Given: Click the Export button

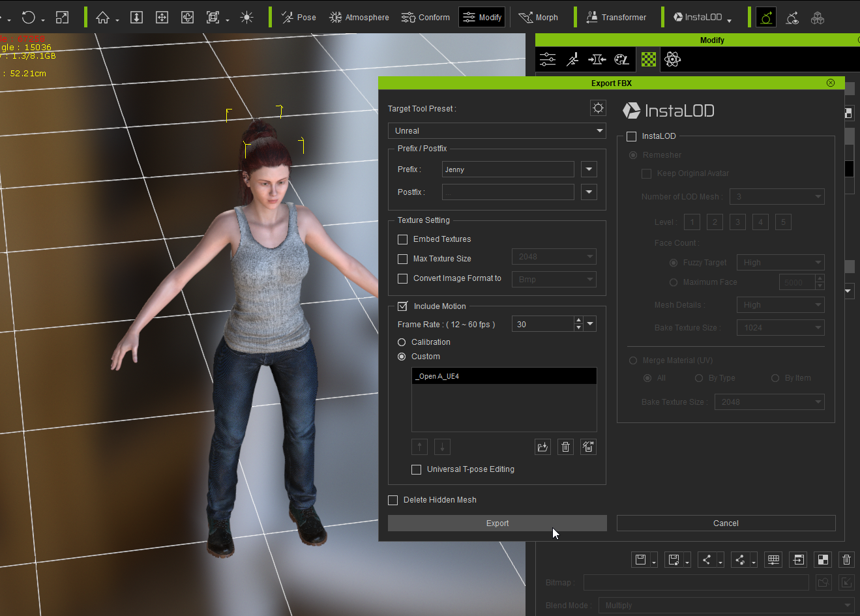Looking at the screenshot, I should [x=497, y=523].
